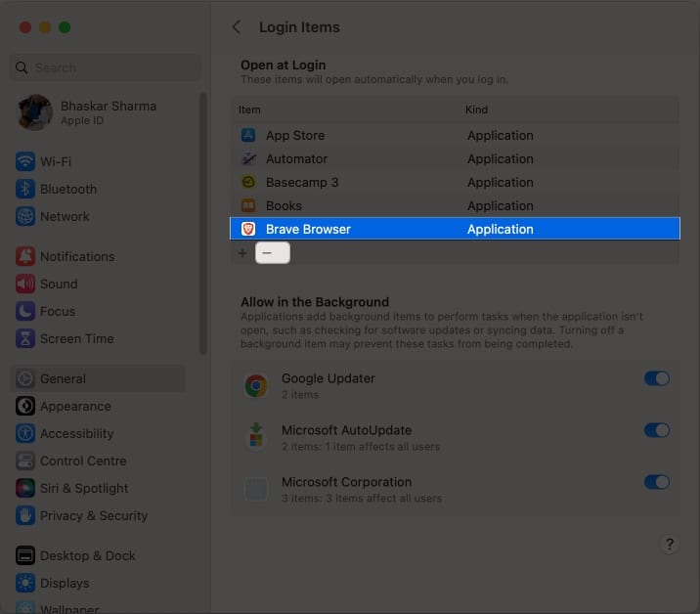Open Bluetooth settings label
700x614 pixels.
tap(68, 189)
